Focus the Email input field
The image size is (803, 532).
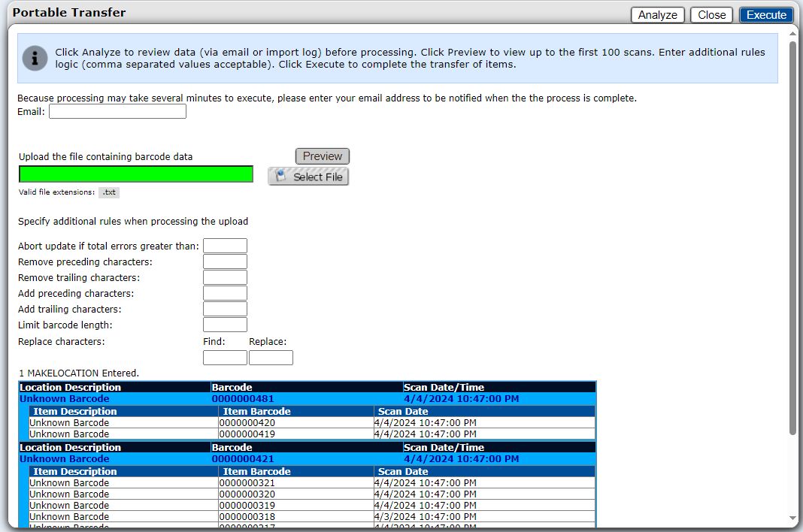[117, 112]
